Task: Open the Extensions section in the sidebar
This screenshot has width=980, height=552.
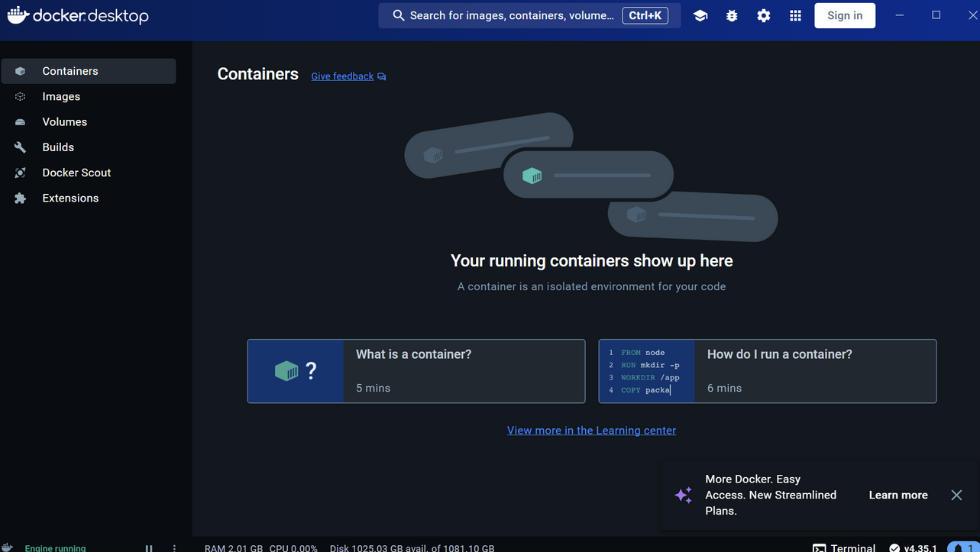Action: (x=89, y=198)
